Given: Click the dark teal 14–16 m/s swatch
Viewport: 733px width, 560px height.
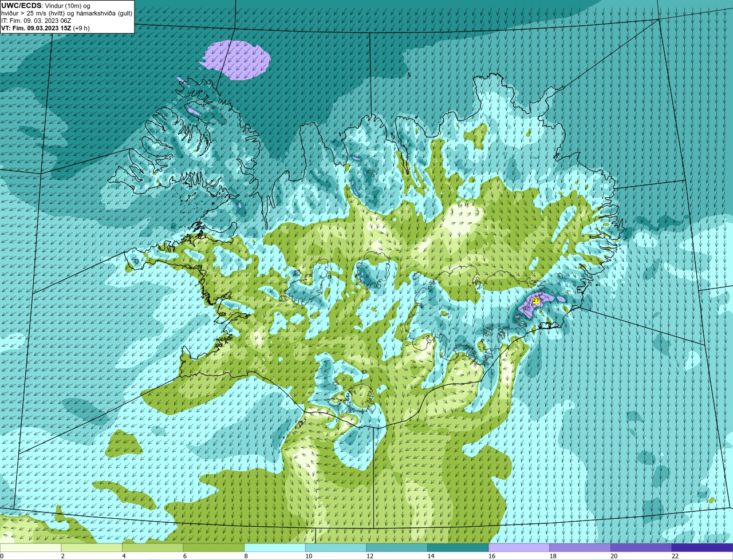Looking at the screenshot, I should (458, 547).
